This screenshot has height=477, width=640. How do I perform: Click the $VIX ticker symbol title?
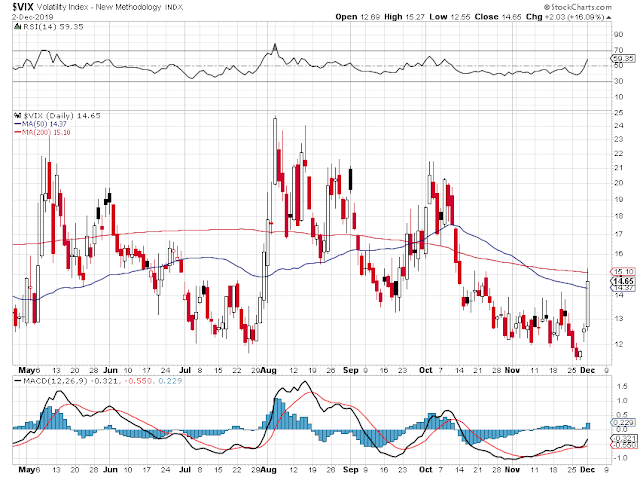pos(23,7)
